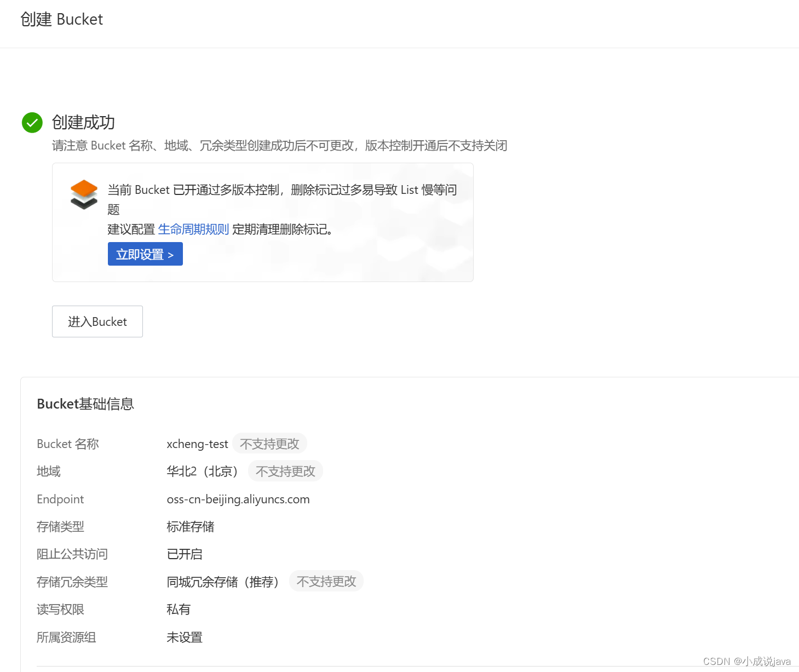Viewport: 799px width, 672px height.
Task: Select the 创建 Bucket page title
Action: pos(61,19)
